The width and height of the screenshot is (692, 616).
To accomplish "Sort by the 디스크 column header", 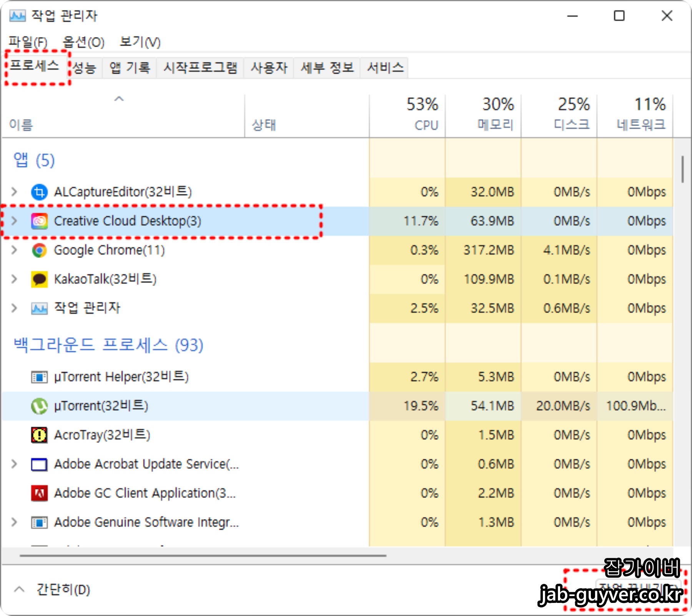I will point(559,116).
